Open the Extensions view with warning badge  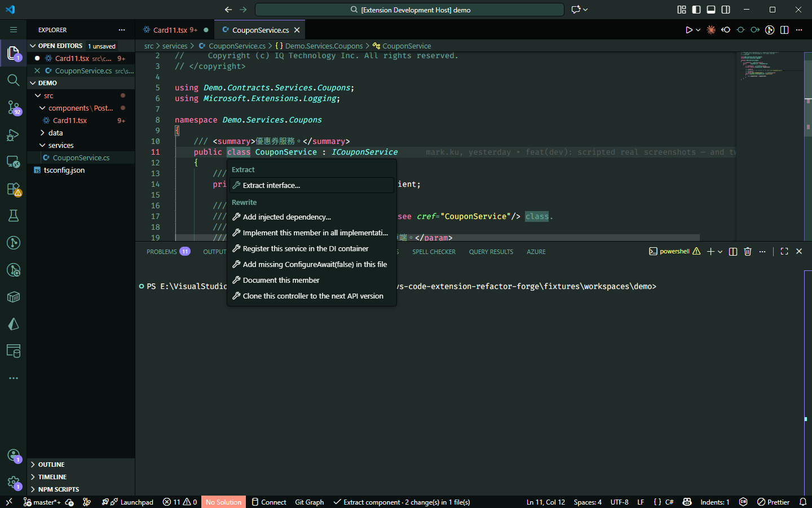[x=14, y=189]
